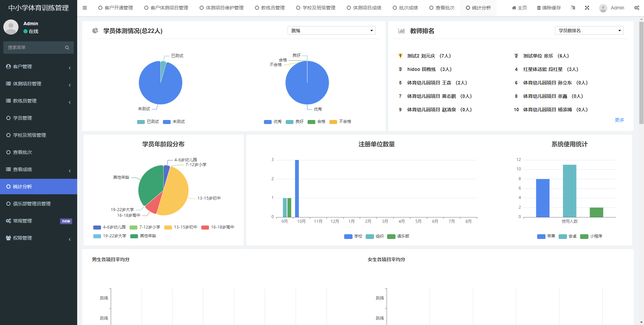Toggle fullscreen with the expand icon
The width and height of the screenshot is (644, 325).
tap(587, 8)
